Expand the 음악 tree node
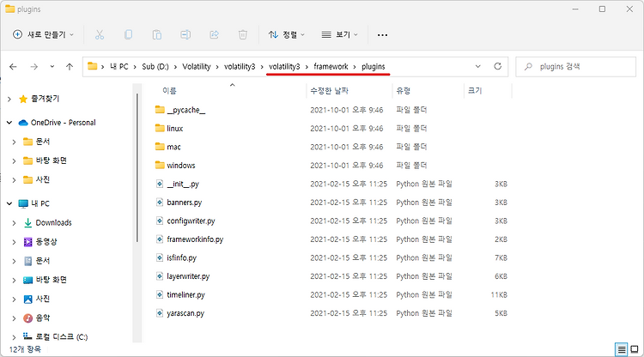644x357 pixels. pyautogui.click(x=14, y=318)
